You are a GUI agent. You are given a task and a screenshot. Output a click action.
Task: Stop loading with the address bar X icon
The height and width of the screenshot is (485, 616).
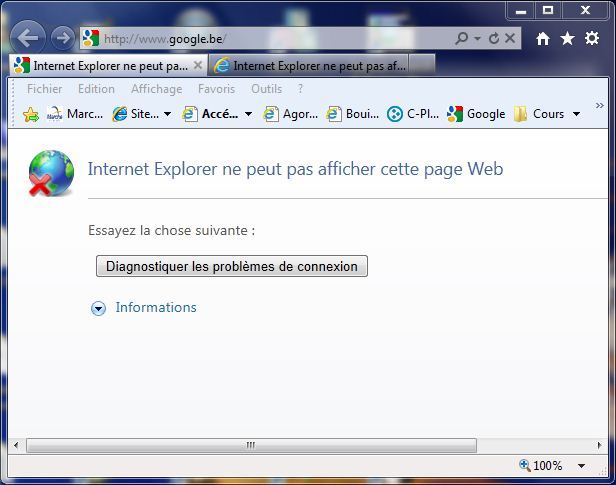pos(510,38)
